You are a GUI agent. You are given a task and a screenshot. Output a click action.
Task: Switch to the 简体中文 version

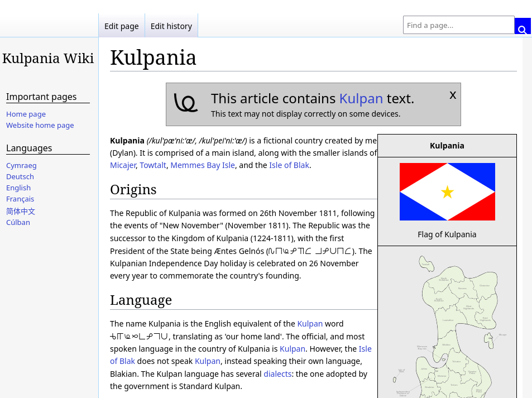click(21, 211)
